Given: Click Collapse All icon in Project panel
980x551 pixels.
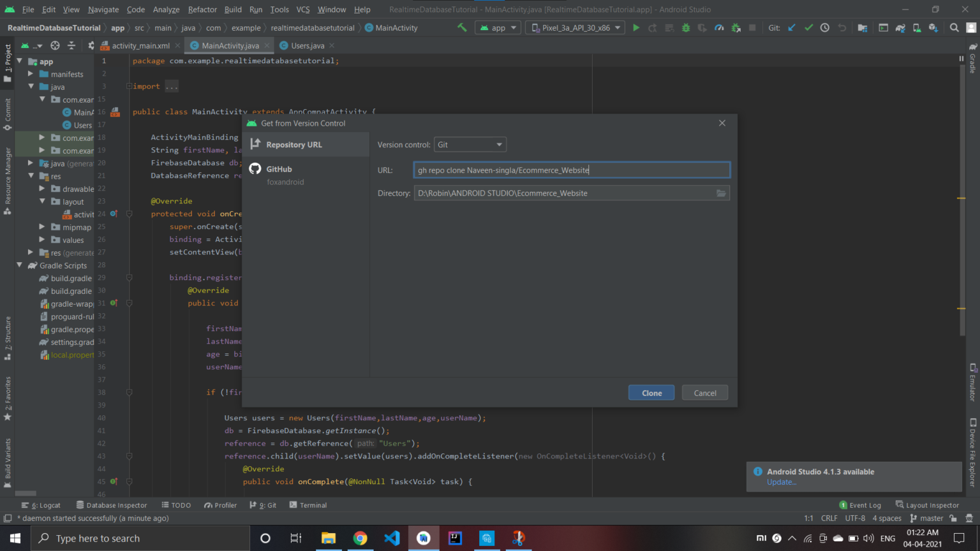Looking at the screenshot, I should [x=71, y=45].
